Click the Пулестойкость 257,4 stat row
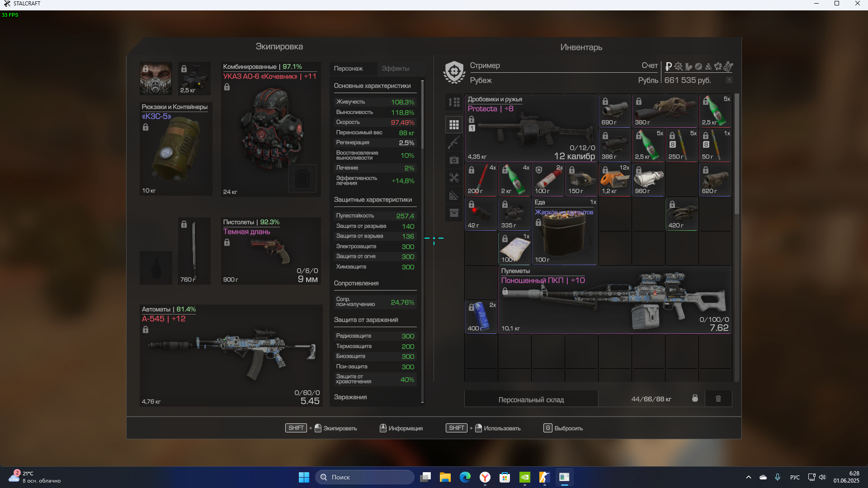 tap(375, 216)
